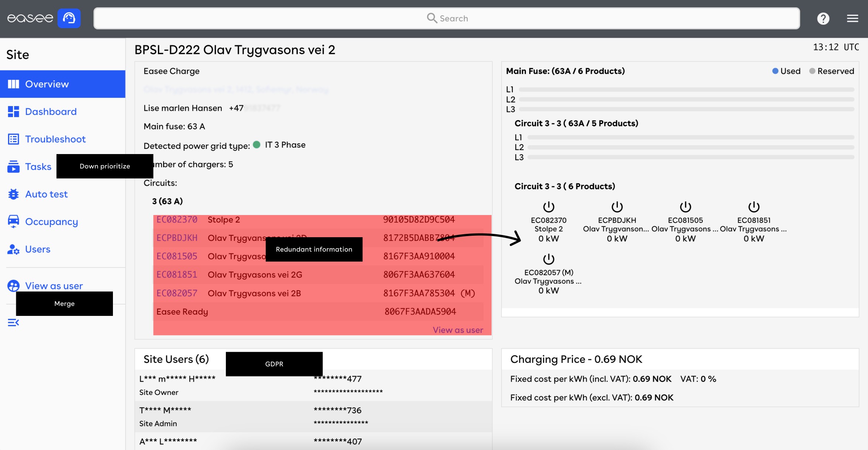Image resolution: width=868 pixels, height=450 pixels.
Task: Click power icon above EC081851
Action: [x=754, y=207]
